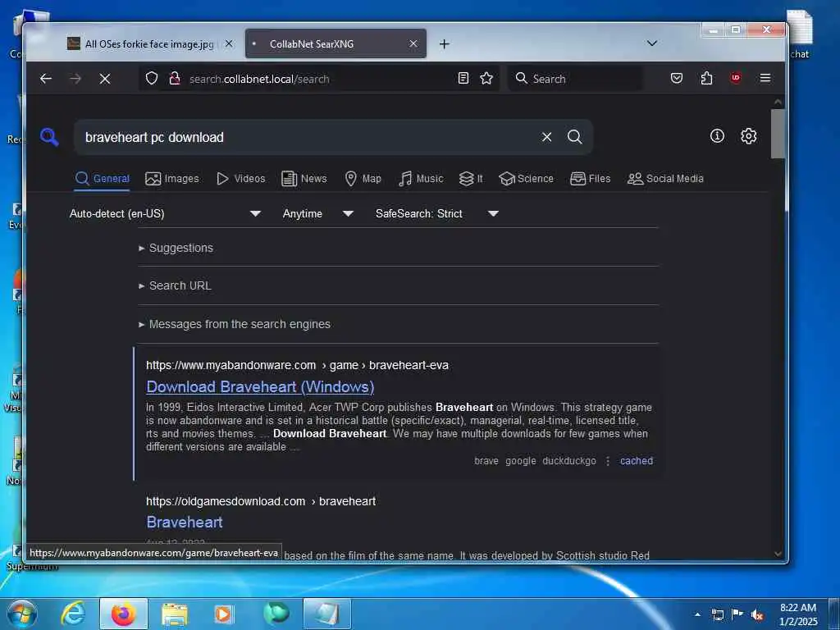Open the Braveheart oldgamesdownload result
Screen dimensions: 840x630
coord(185,522)
